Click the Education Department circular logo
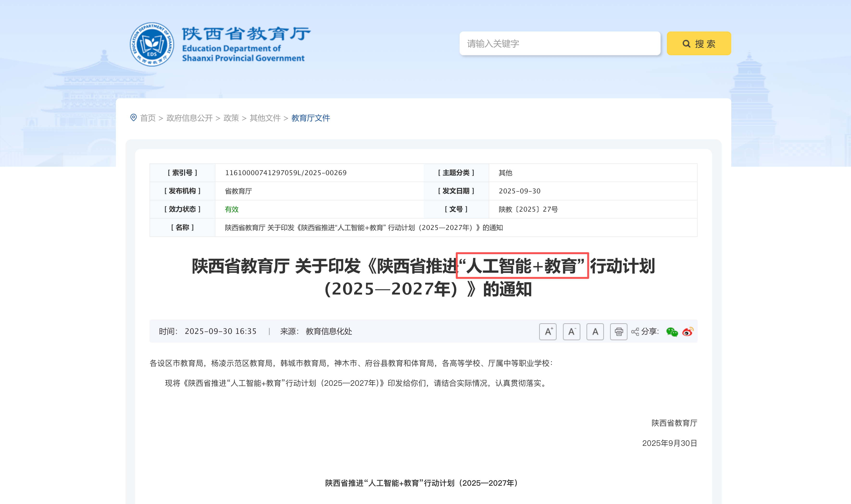 152,44
